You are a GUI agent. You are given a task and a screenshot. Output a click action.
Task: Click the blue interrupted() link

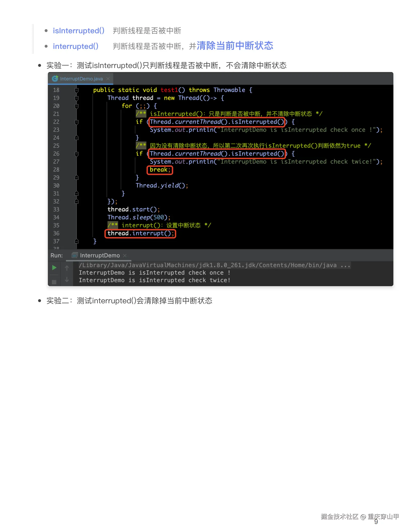[x=76, y=46]
